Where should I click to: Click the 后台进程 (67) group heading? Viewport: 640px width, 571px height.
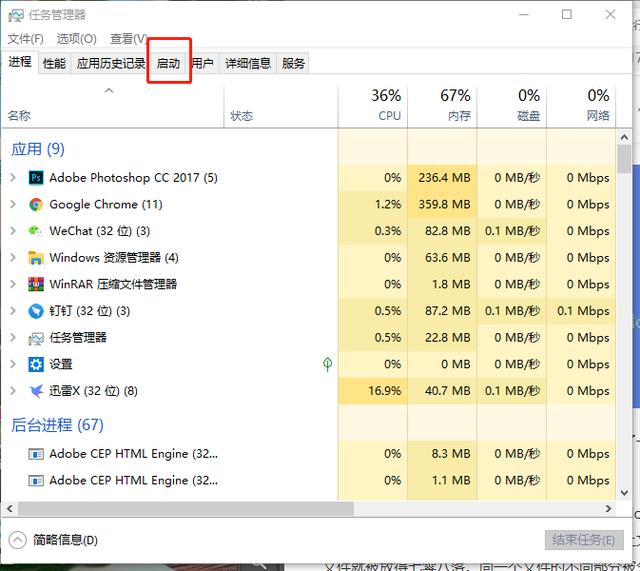click(57, 425)
